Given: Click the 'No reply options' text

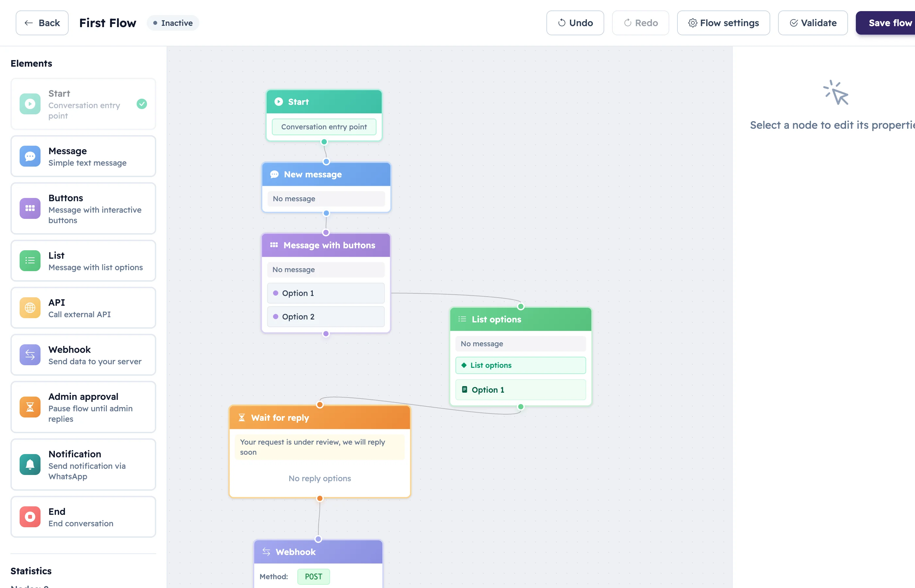Looking at the screenshot, I should (320, 479).
